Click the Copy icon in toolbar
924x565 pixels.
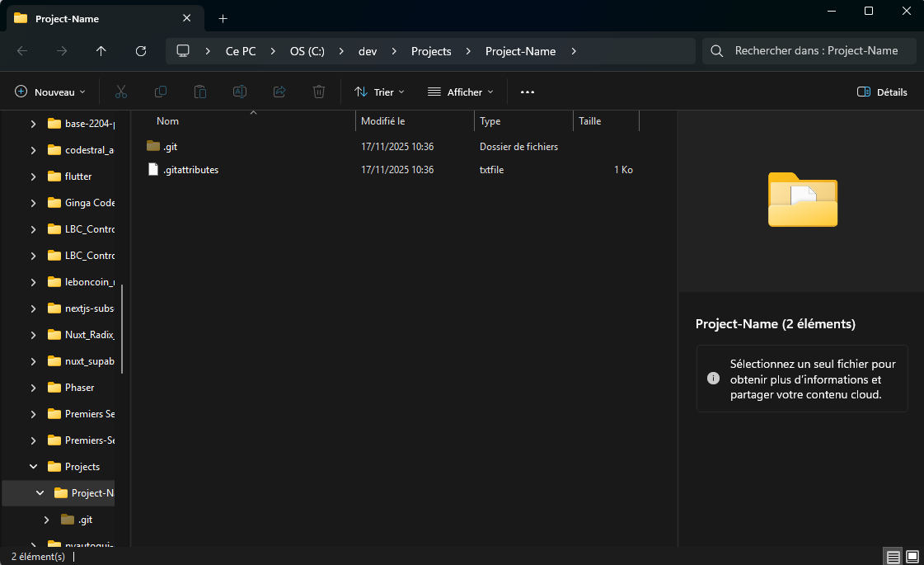pos(160,92)
